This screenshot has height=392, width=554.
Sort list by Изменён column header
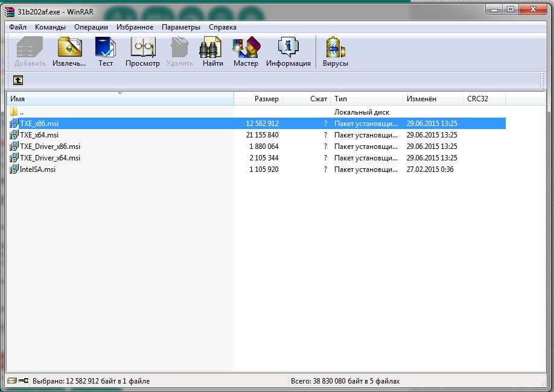(433, 98)
